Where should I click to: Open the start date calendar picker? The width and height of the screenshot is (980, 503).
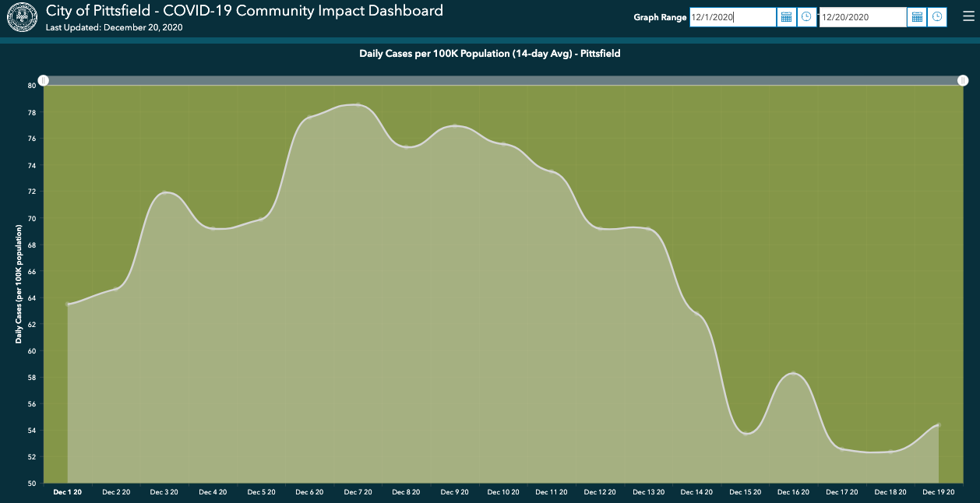click(x=786, y=17)
